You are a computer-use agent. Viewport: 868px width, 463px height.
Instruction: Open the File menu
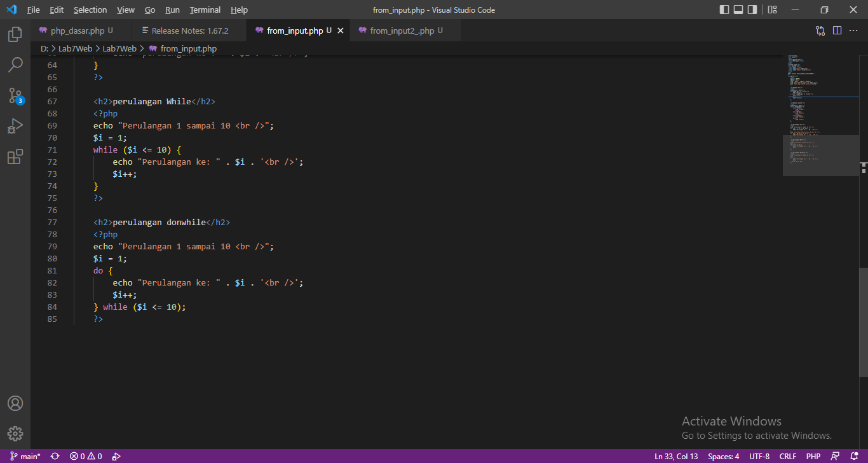pos(33,10)
